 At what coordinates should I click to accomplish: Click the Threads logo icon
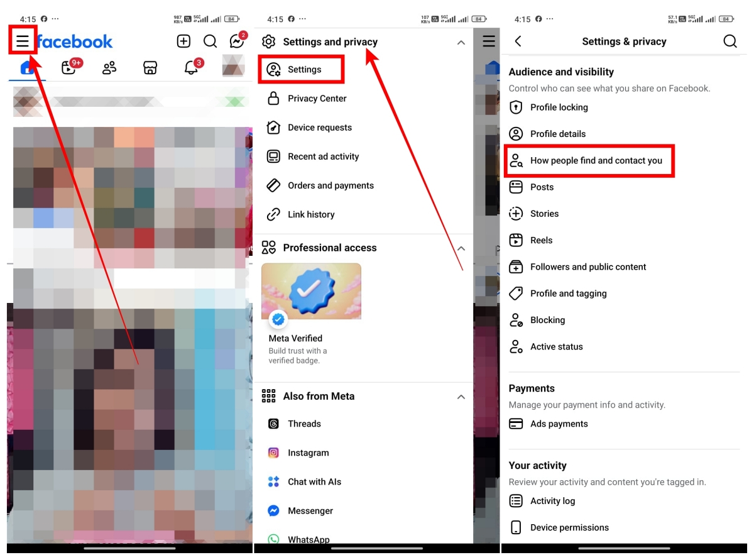click(273, 424)
